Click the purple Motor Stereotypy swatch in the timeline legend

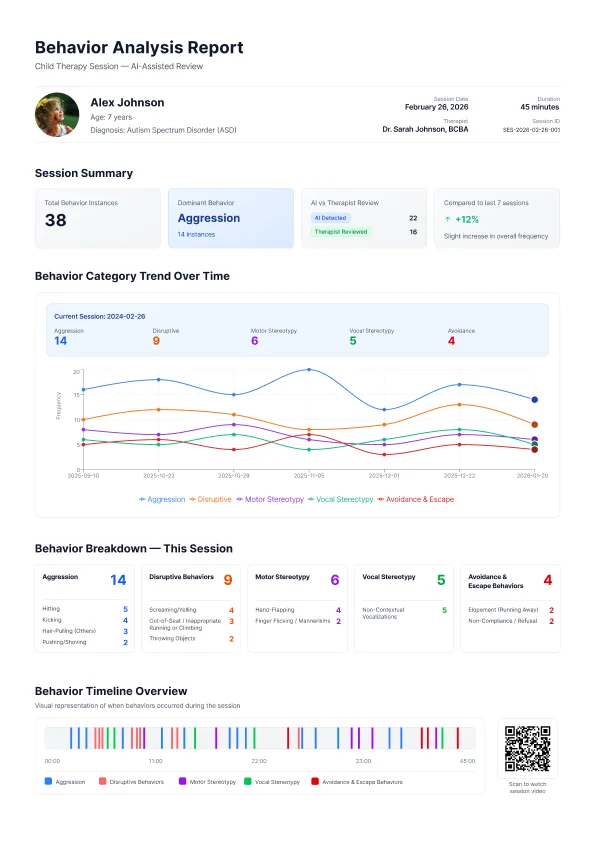click(x=183, y=781)
